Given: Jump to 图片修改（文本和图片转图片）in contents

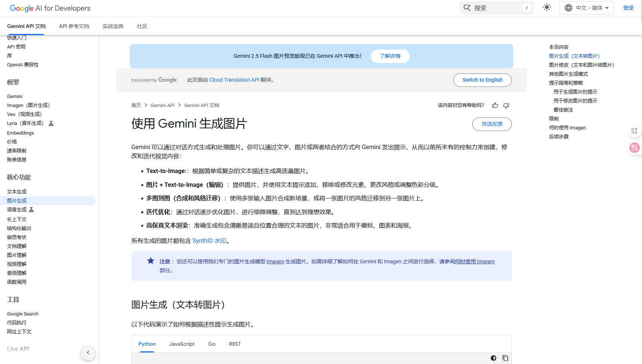Looking at the screenshot, I should pyautogui.click(x=582, y=65).
